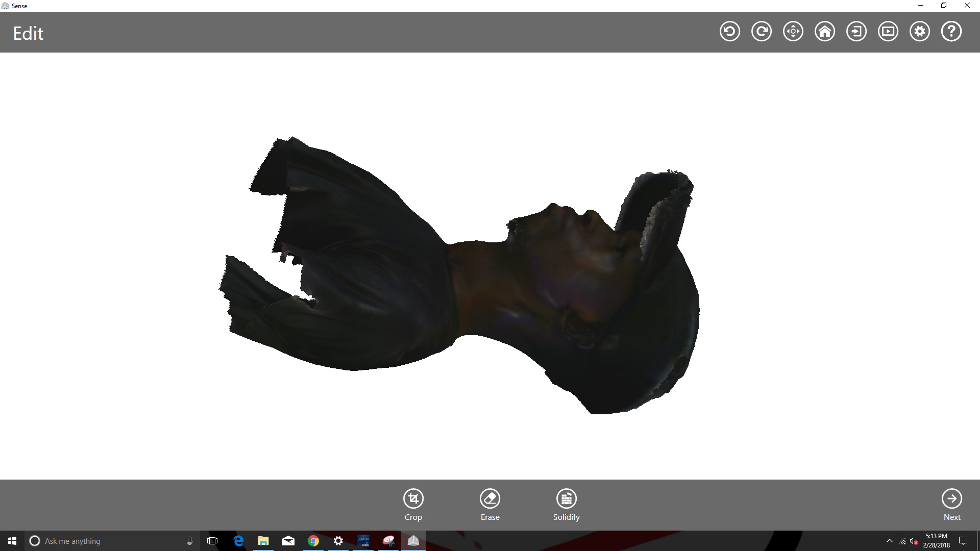The height and width of the screenshot is (551, 980).
Task: Open Google Chrome from taskbar
Action: [x=313, y=541]
